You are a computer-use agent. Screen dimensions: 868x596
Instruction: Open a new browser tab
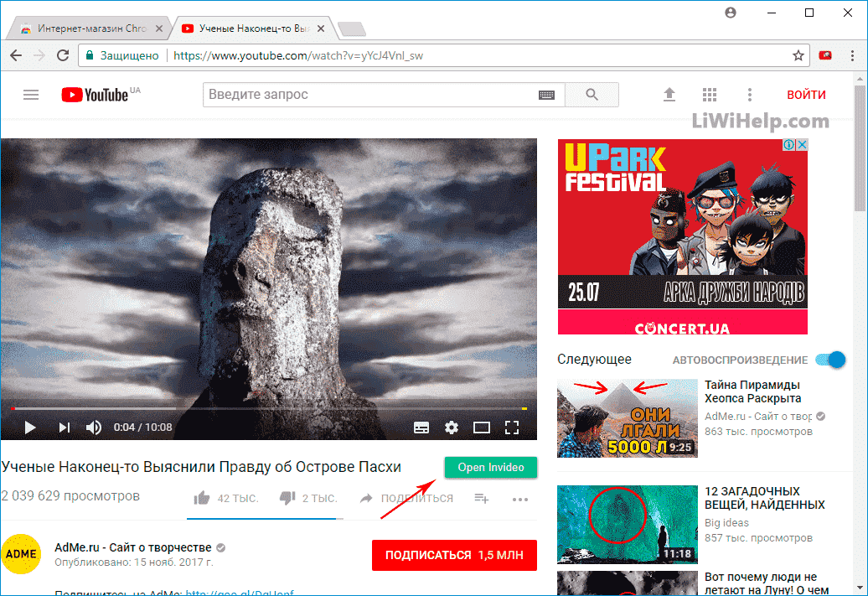pyautogui.click(x=352, y=29)
